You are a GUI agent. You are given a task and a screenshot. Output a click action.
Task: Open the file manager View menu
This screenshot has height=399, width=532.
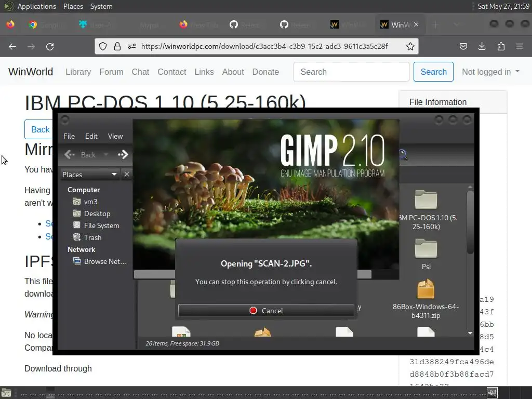pos(115,136)
